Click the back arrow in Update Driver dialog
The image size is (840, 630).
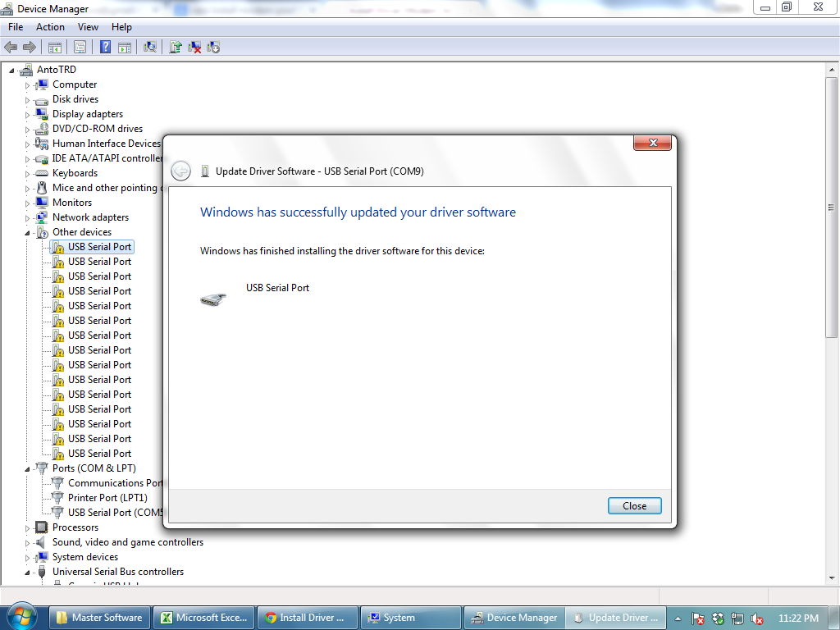(181, 171)
